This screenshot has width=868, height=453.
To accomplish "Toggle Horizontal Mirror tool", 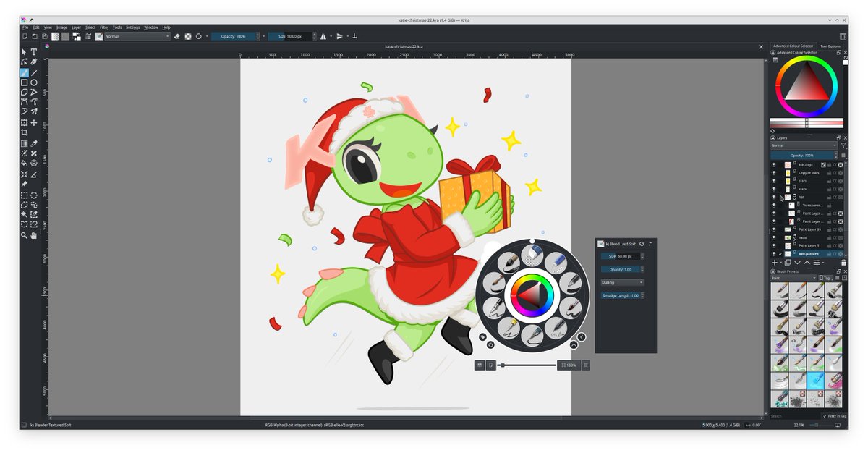I will (x=323, y=36).
